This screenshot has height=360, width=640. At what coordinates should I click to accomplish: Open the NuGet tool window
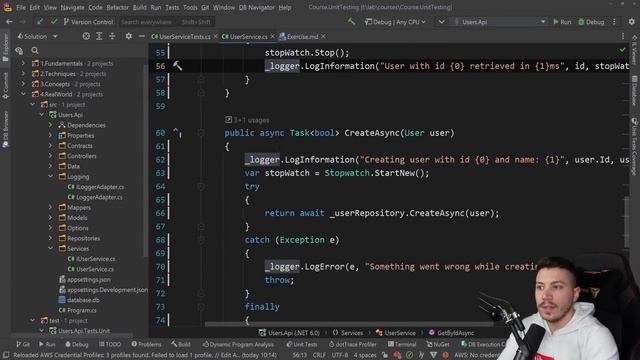[x=437, y=344]
